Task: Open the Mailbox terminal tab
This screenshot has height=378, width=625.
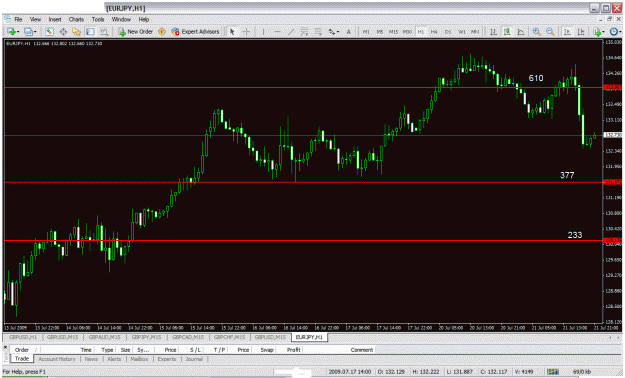Action: [139, 359]
